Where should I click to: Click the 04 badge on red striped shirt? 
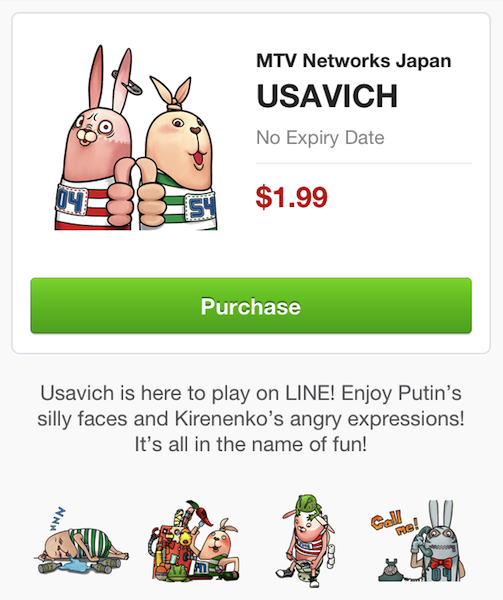(x=73, y=201)
